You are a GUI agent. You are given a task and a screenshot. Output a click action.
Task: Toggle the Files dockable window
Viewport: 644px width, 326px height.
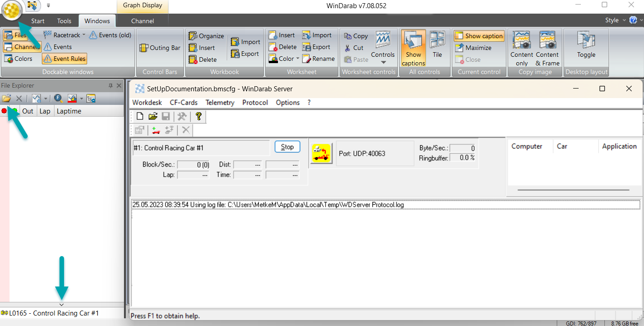15,35
